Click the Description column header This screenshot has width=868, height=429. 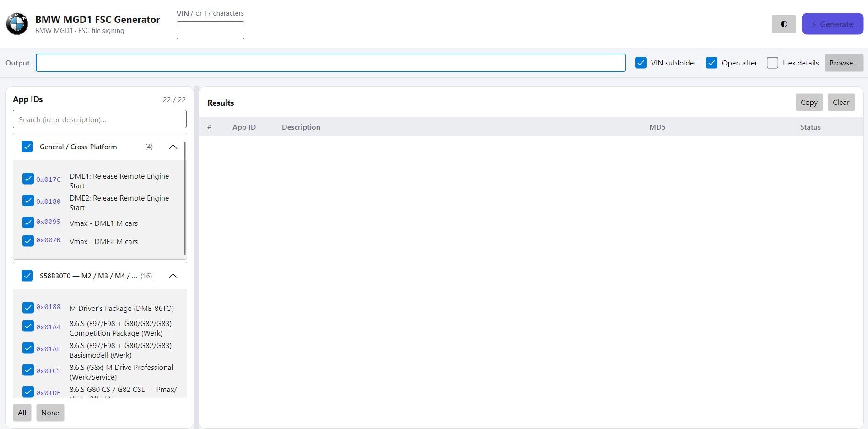[x=301, y=127]
